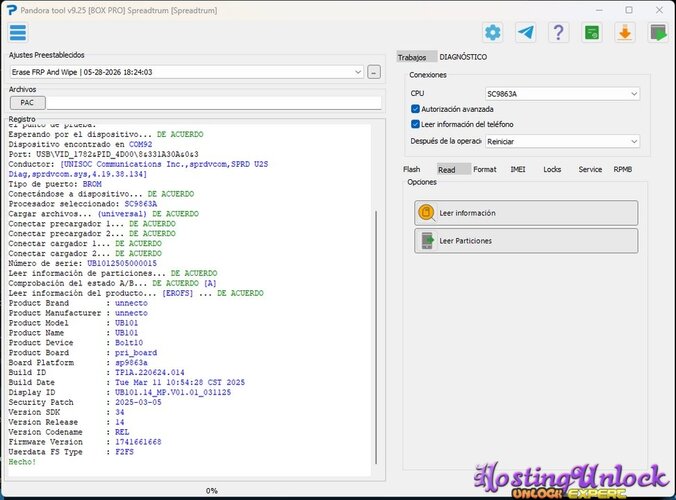The width and height of the screenshot is (676, 500).
Task: Open the hamburger main menu
Action: coord(18,33)
